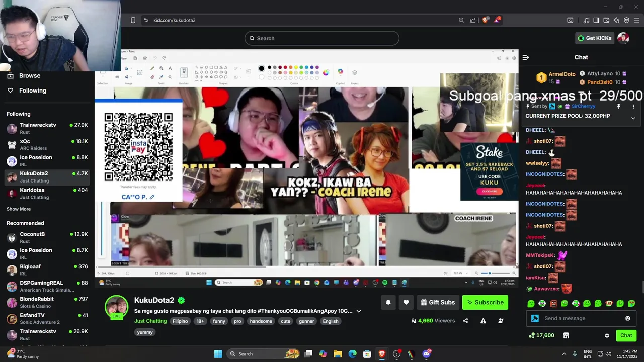This screenshot has width=644, height=362.
Task: Select the 18+ tag
Action: 200,321
